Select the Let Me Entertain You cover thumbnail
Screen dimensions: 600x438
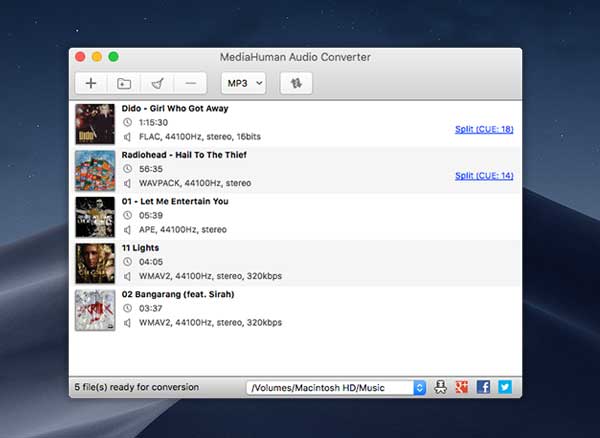click(95, 217)
